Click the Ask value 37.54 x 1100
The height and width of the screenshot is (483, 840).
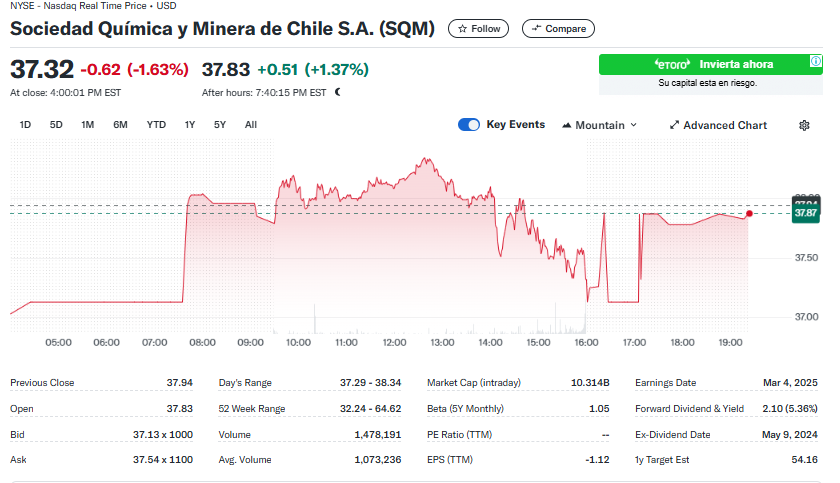pyautogui.click(x=163, y=459)
